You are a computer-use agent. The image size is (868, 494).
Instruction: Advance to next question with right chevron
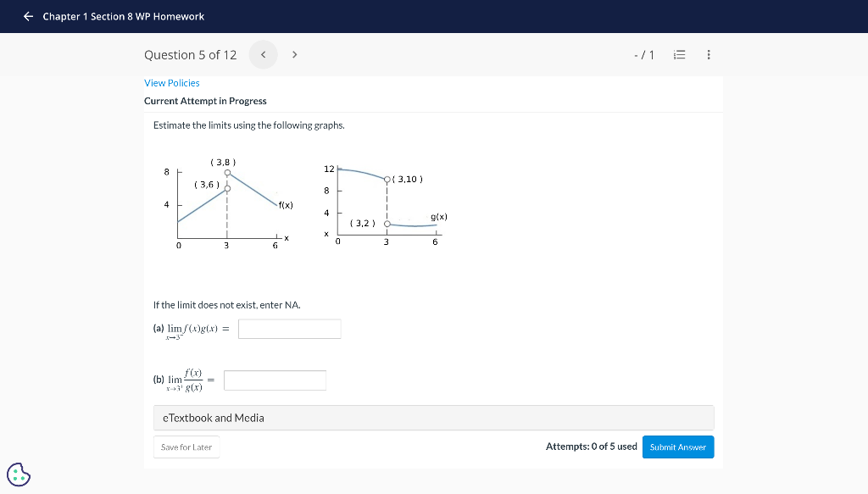click(294, 54)
